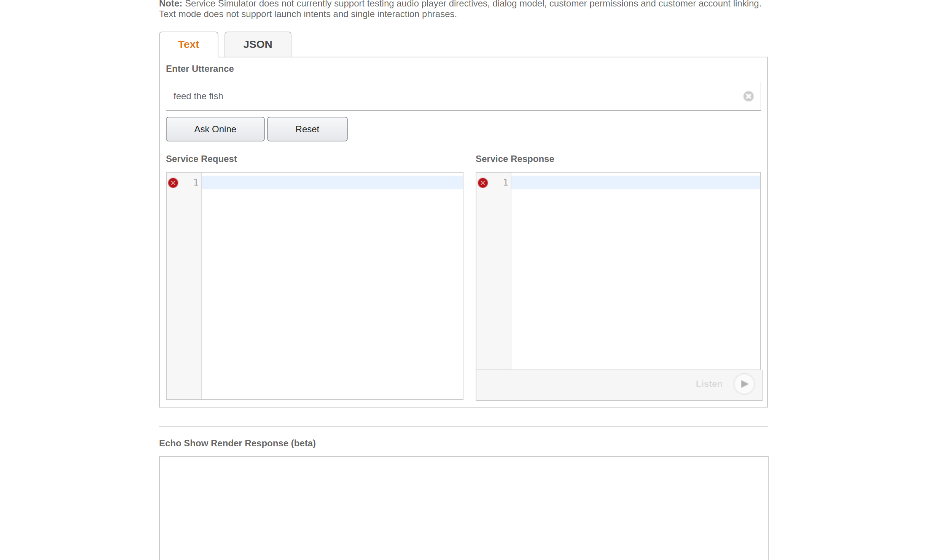This screenshot has width=941, height=560.
Task: Focus the Enter Utterance text field
Action: 453,96
